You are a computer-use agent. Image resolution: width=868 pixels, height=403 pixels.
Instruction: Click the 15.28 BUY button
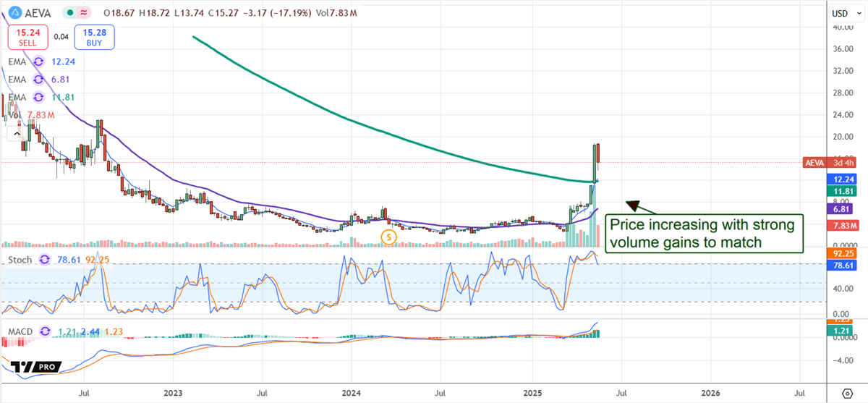pyautogui.click(x=94, y=35)
